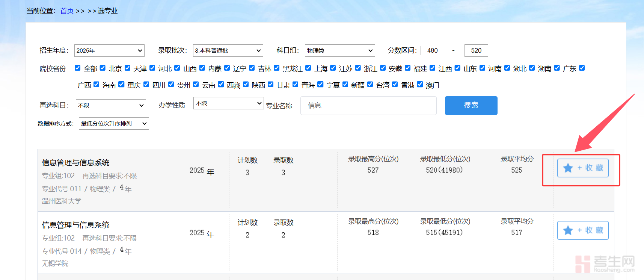Click the 录取最高分(位次) header in first row
Image resolution: width=644 pixels, height=280 pixels.
[373, 159]
